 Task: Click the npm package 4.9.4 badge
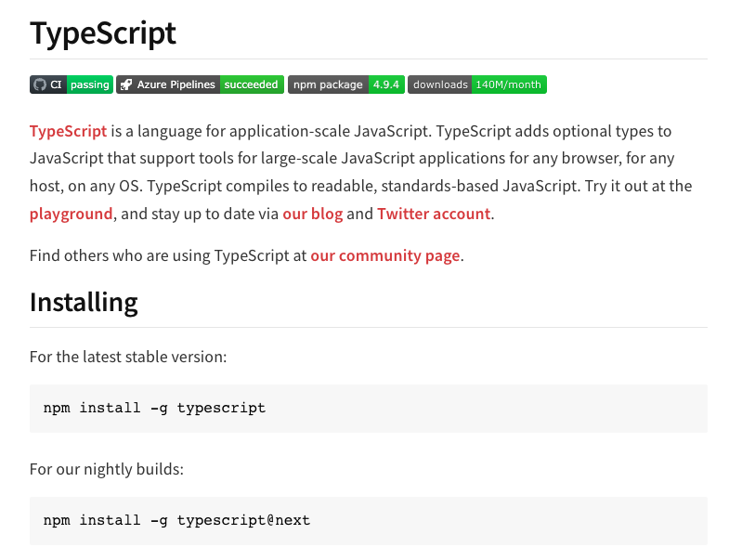pos(346,85)
